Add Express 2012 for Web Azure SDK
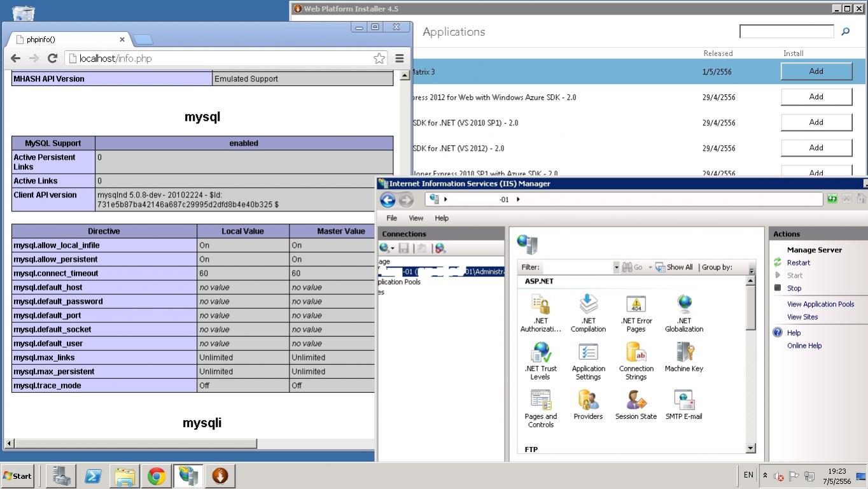868x489 pixels. [816, 97]
